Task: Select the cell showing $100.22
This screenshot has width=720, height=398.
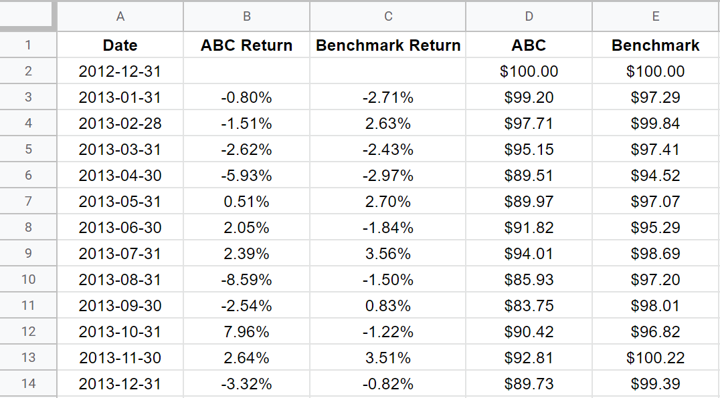Action: tap(656, 357)
